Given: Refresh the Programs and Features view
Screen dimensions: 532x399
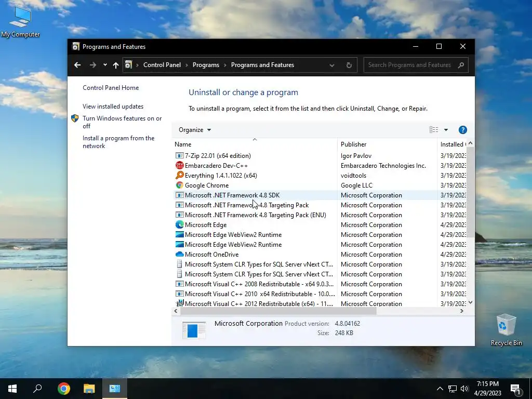Looking at the screenshot, I should click(x=349, y=65).
